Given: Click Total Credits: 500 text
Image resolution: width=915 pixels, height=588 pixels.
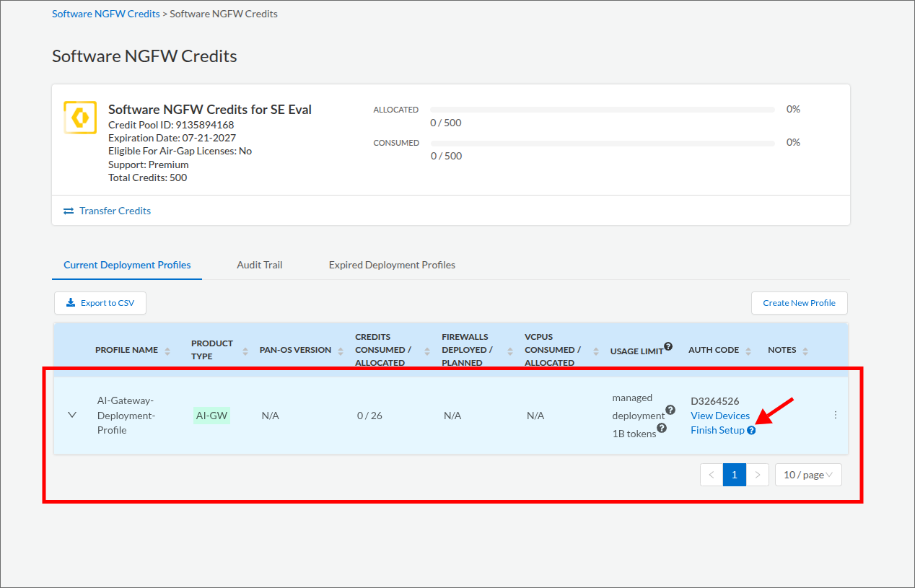Looking at the screenshot, I should pyautogui.click(x=148, y=177).
